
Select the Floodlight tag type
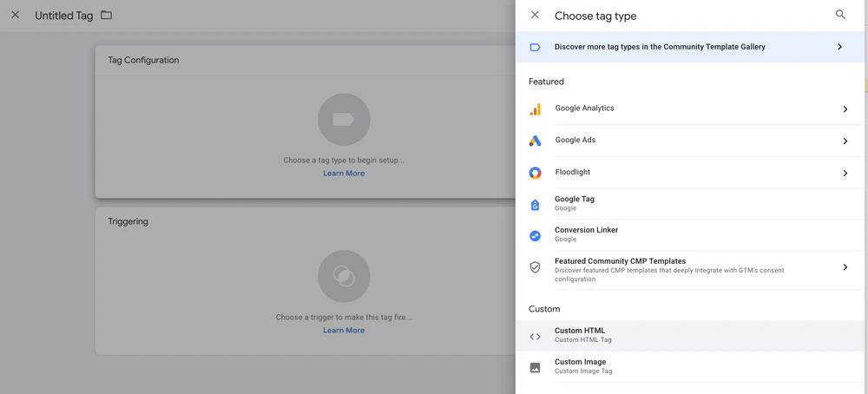click(689, 173)
